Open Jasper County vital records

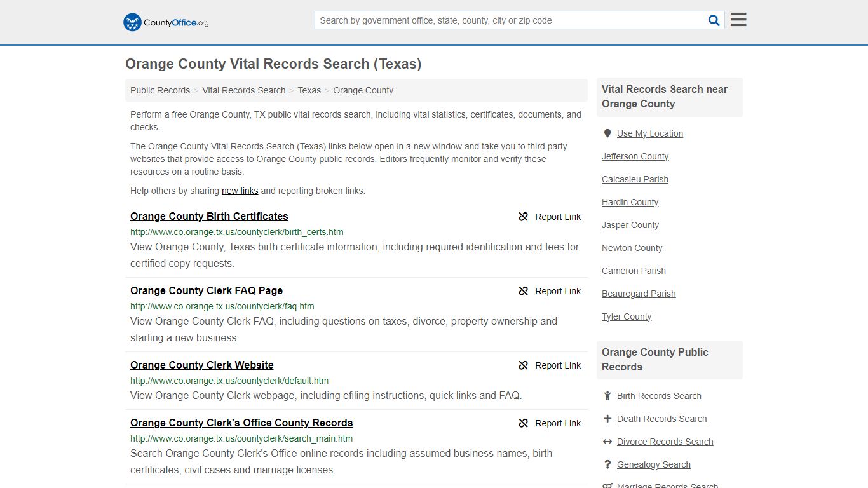630,225
